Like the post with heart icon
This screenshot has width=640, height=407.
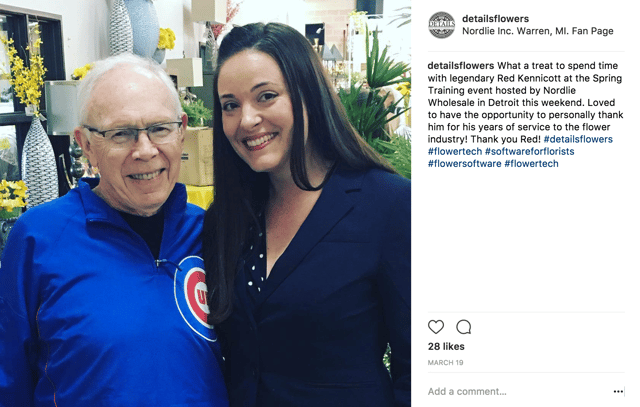436,327
